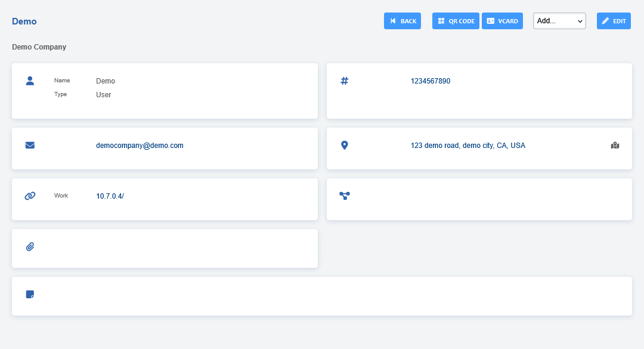Click the relationships network icon
This screenshot has height=349, width=644.
(344, 196)
